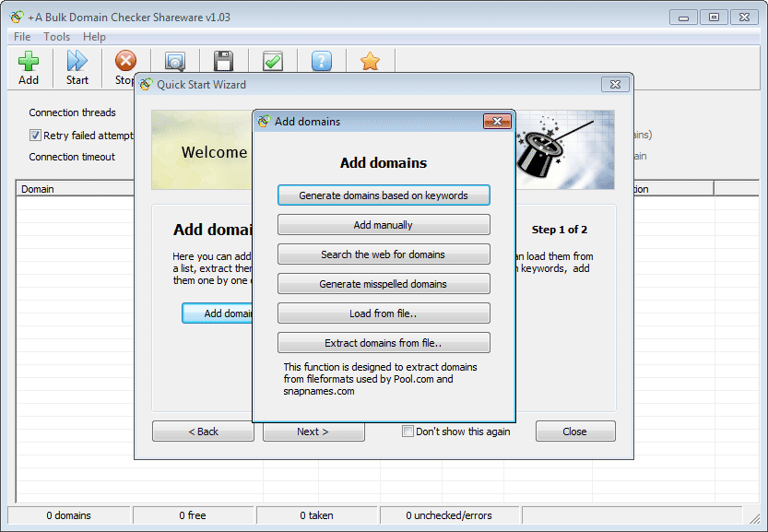Viewport: 768px width, 532px height.
Task: Click the Domain column header
Action: click(76, 189)
